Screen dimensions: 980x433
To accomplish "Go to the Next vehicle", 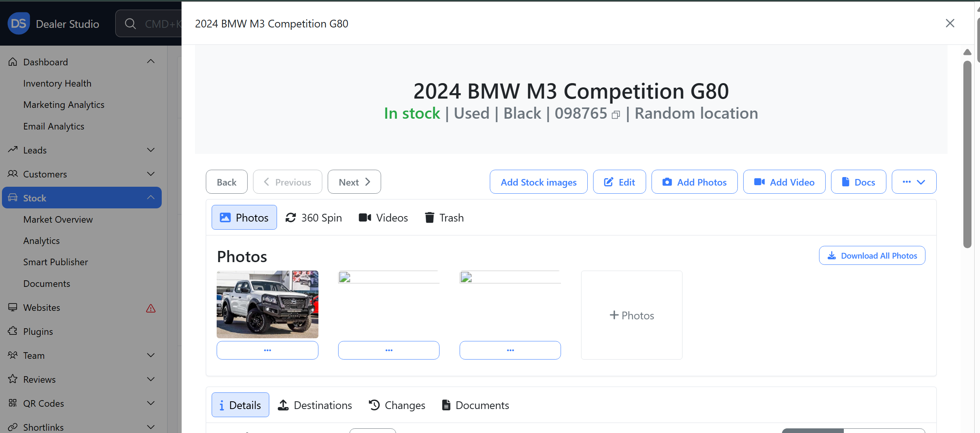I will click(x=354, y=182).
